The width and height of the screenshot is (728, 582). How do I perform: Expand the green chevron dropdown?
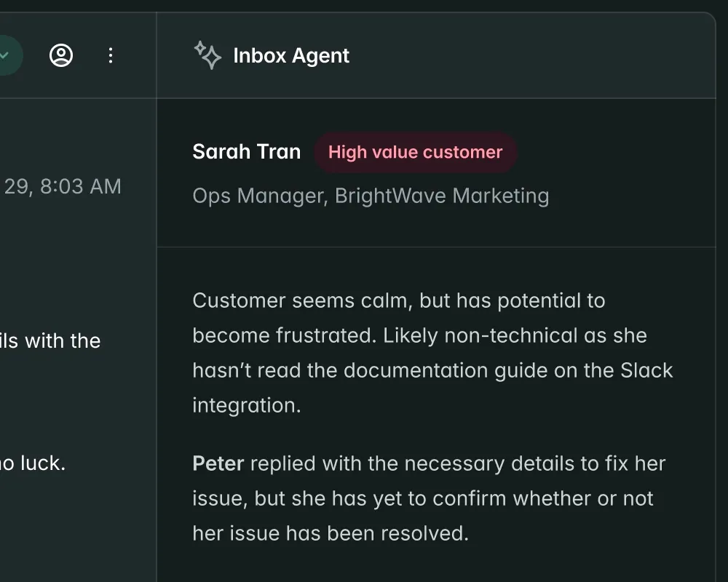7,55
